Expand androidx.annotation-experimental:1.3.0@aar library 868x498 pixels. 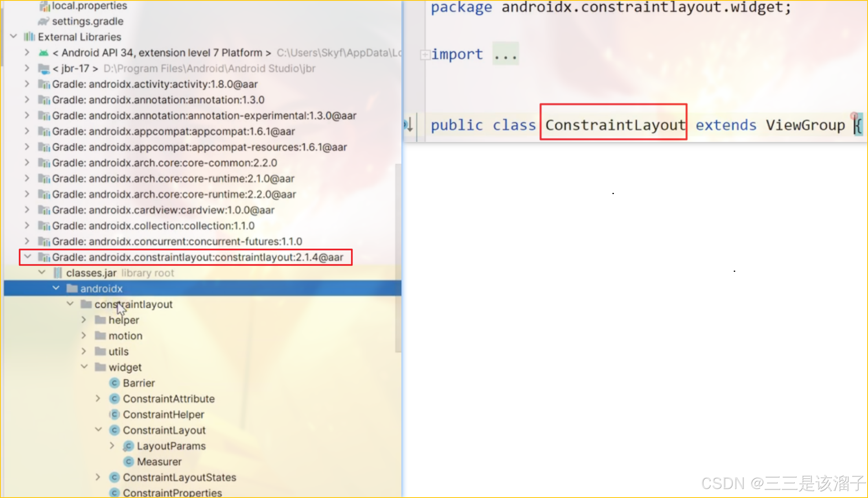[27, 116]
